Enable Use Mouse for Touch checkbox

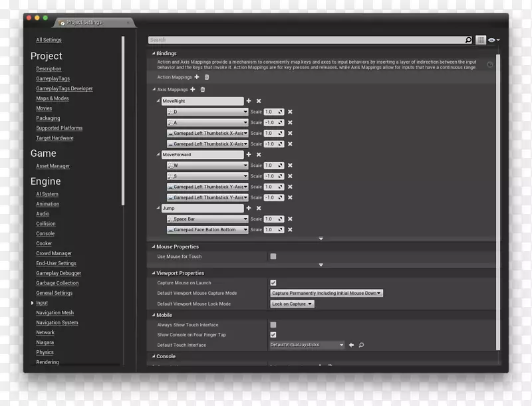point(273,256)
